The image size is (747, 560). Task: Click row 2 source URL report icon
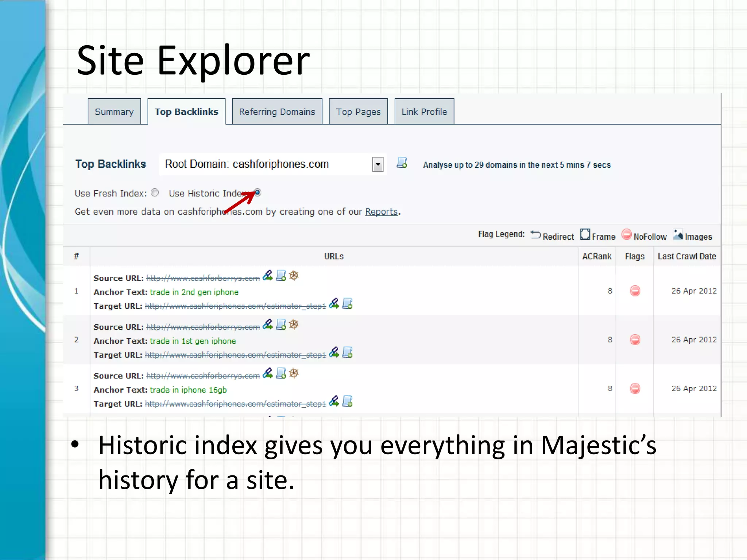click(281, 324)
